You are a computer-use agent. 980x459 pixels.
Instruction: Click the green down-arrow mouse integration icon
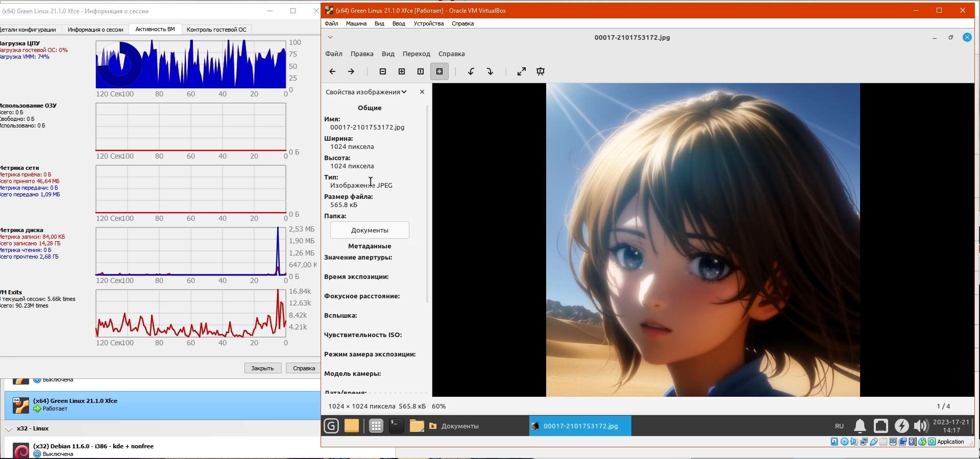tap(932, 442)
